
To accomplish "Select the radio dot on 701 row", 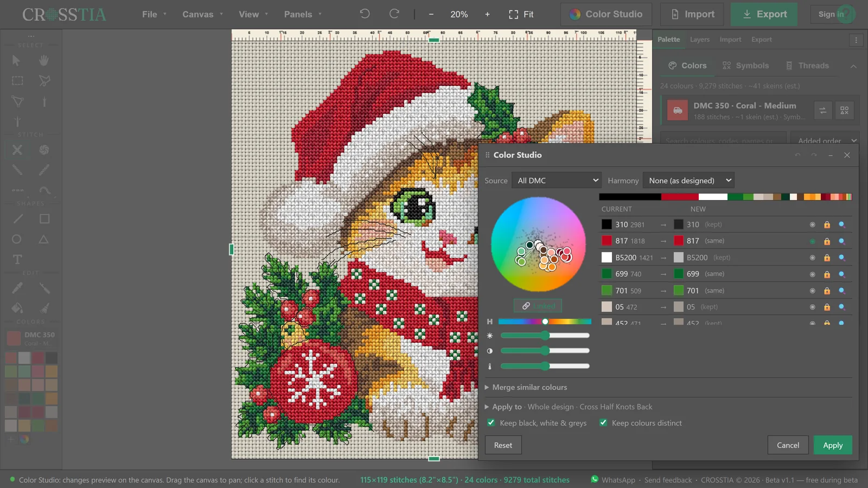I will pos(812,291).
